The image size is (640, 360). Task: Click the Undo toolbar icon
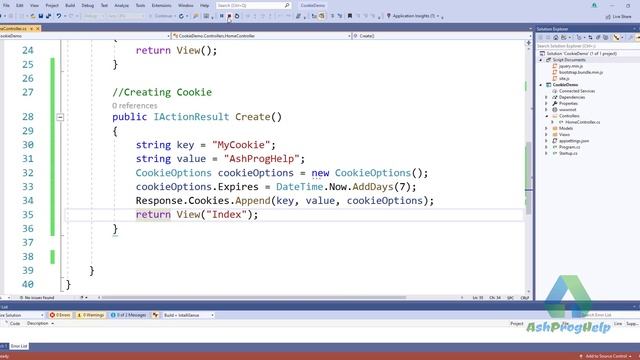click(x=59, y=16)
